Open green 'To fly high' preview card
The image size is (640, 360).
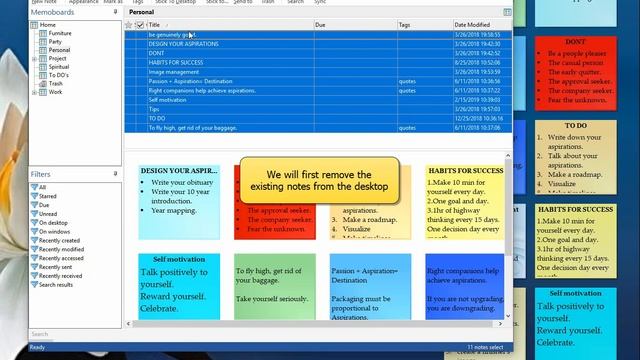275,287
